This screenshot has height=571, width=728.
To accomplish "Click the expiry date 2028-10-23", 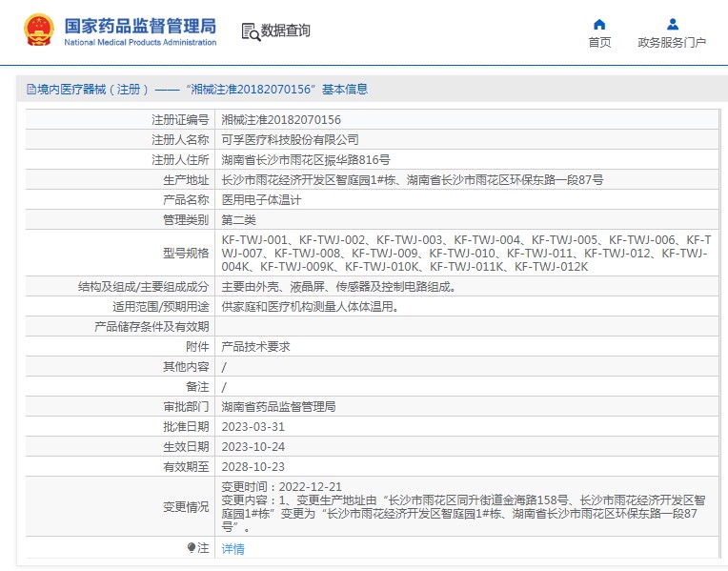I will [253, 466].
